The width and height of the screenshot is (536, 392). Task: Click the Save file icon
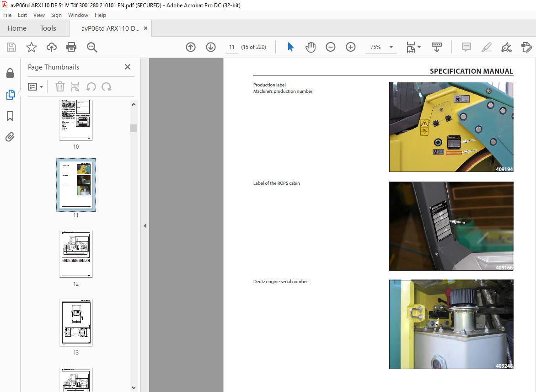pyautogui.click(x=11, y=47)
